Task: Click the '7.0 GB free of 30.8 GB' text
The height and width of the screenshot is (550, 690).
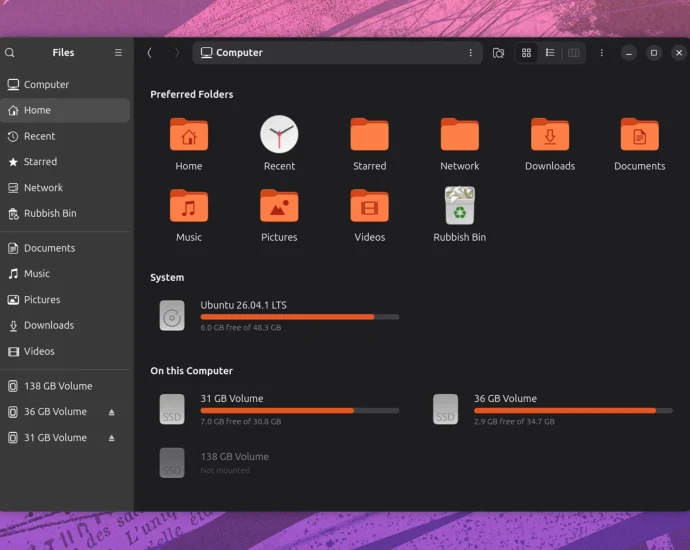Action: pyautogui.click(x=241, y=422)
